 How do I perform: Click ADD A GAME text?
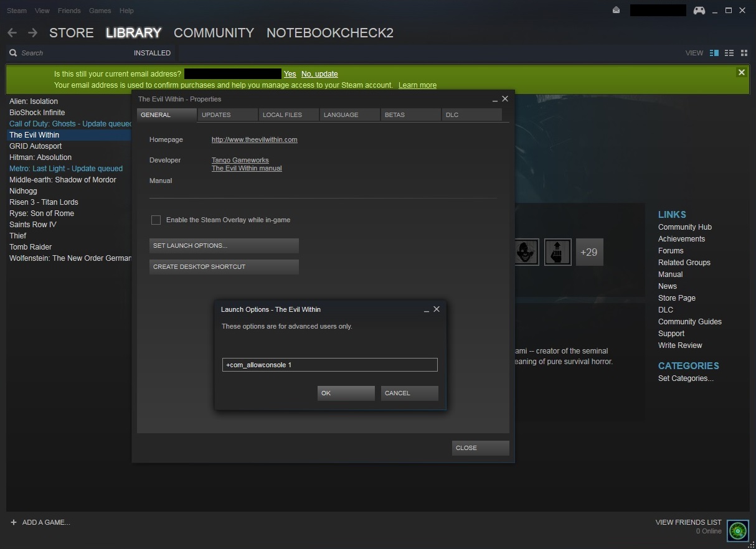click(46, 522)
